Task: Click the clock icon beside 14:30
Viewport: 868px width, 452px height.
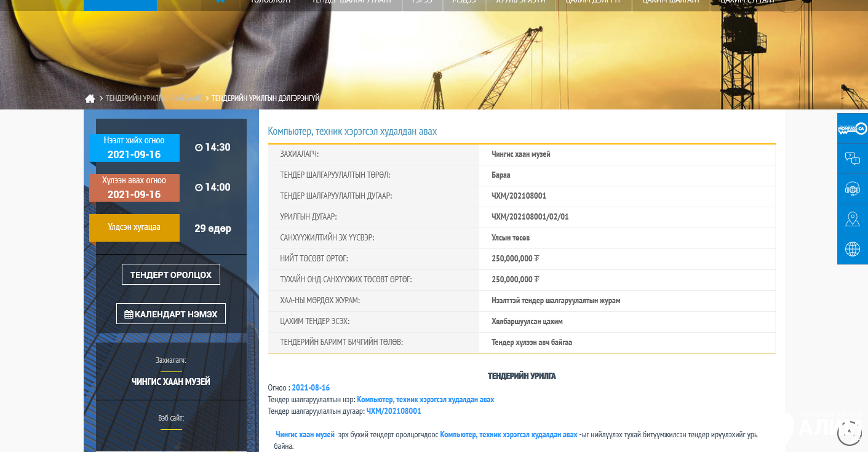Action: pos(199,148)
